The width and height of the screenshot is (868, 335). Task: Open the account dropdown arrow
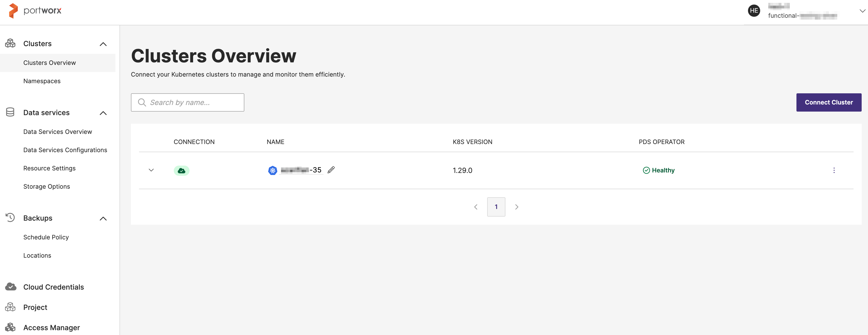click(x=862, y=11)
